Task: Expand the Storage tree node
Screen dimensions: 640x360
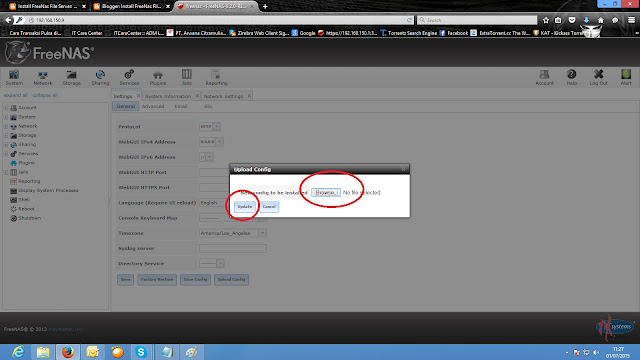Action: click(x=6, y=136)
